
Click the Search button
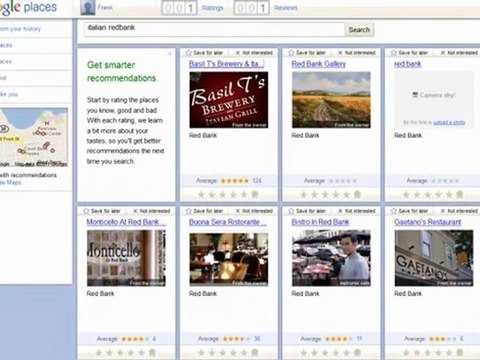pyautogui.click(x=359, y=30)
